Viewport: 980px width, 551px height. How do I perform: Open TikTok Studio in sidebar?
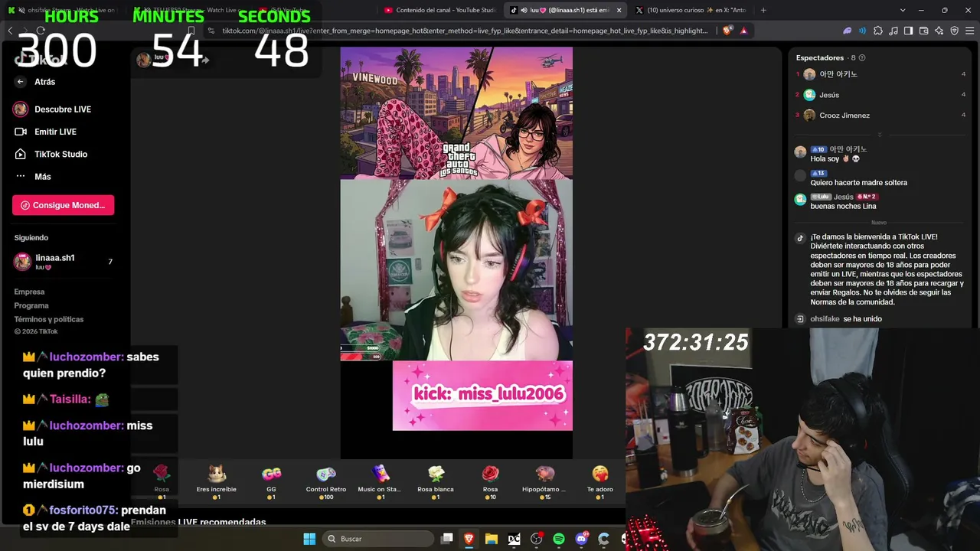pyautogui.click(x=51, y=154)
